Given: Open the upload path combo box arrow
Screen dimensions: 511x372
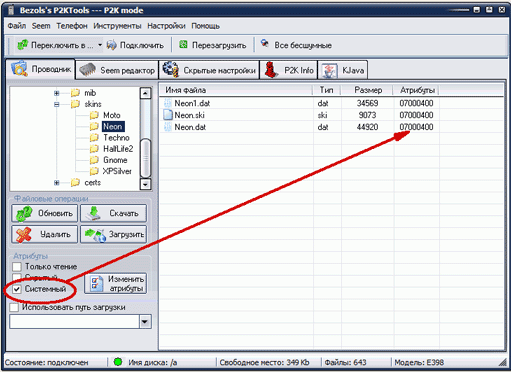Looking at the screenshot, I should (x=145, y=322).
